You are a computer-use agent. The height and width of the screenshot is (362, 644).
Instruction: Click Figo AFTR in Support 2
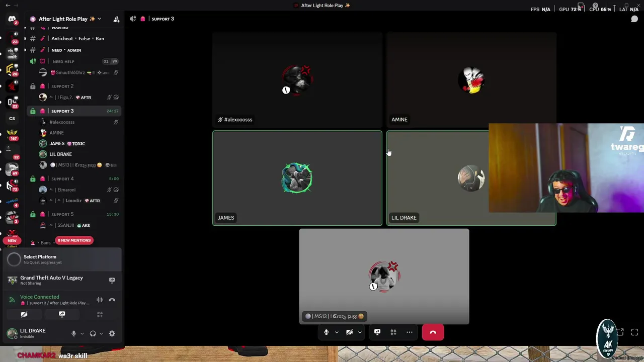click(x=79, y=97)
